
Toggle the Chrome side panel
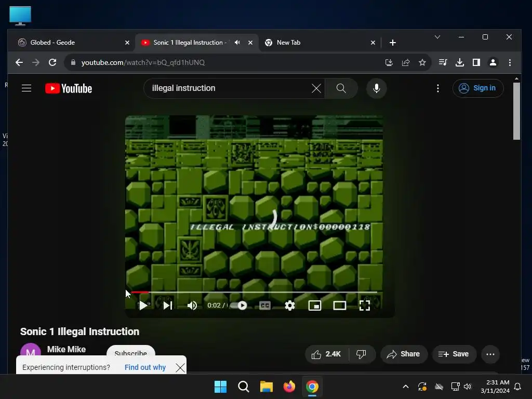coord(476,62)
